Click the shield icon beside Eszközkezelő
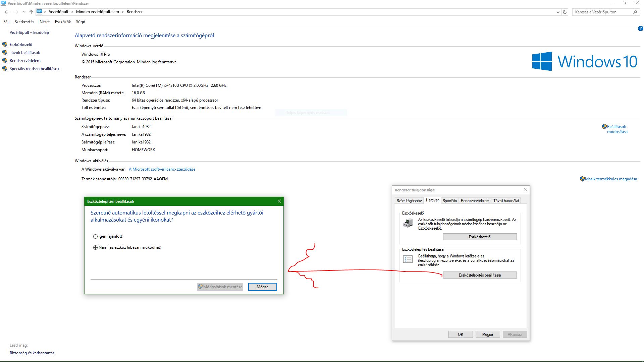Viewport: 644px width, 362px height. (x=5, y=45)
